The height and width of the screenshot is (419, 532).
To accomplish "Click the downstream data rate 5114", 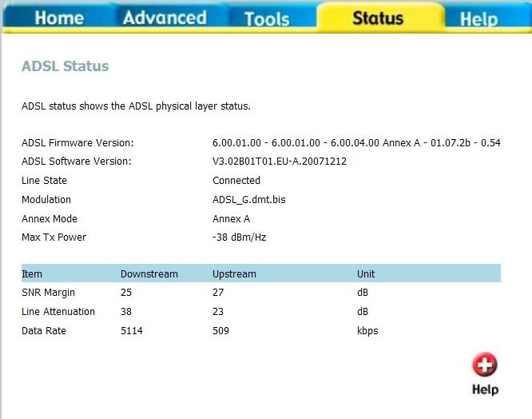I will tap(132, 331).
